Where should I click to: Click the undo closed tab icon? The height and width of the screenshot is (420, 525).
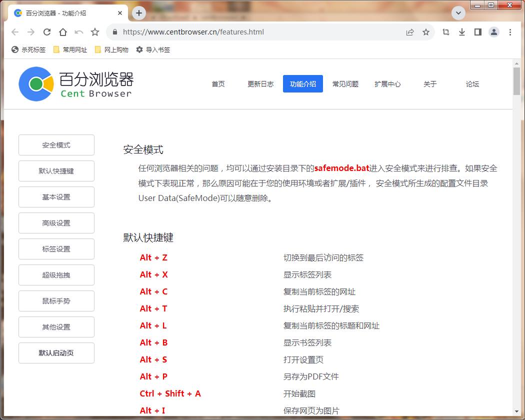pyautogui.click(x=79, y=32)
